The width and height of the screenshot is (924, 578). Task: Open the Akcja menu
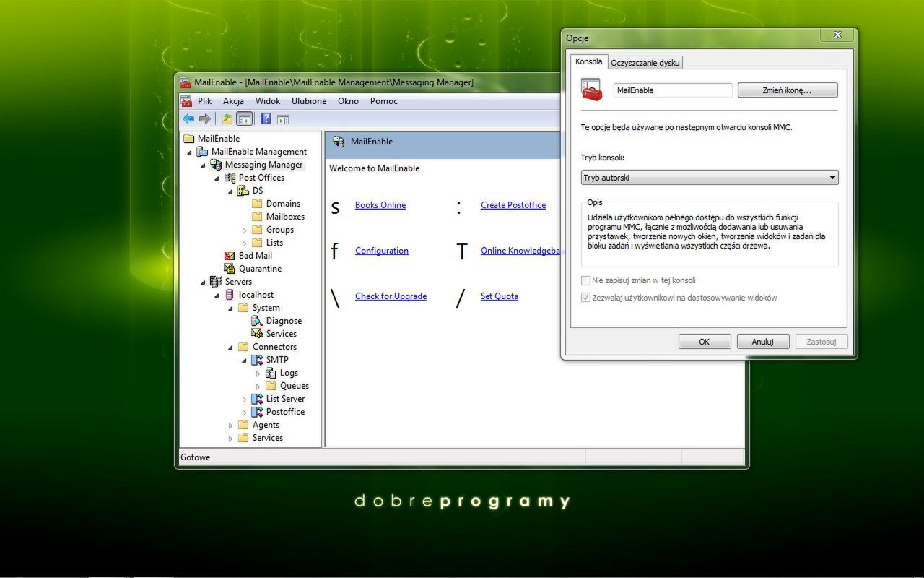click(233, 101)
